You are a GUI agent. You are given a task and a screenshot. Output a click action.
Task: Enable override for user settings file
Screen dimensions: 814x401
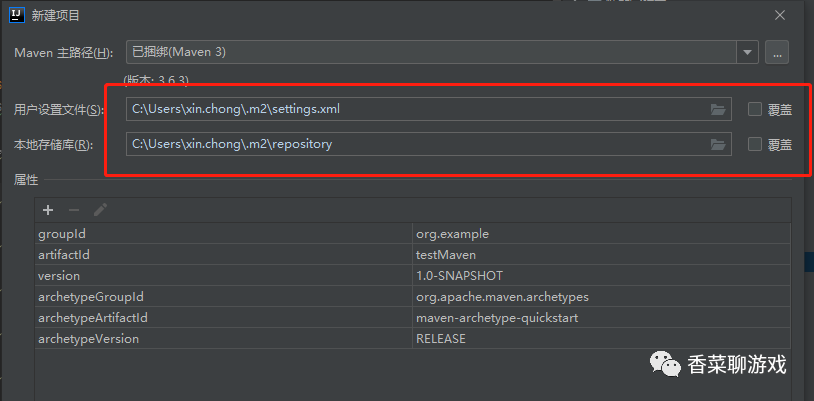coord(755,109)
